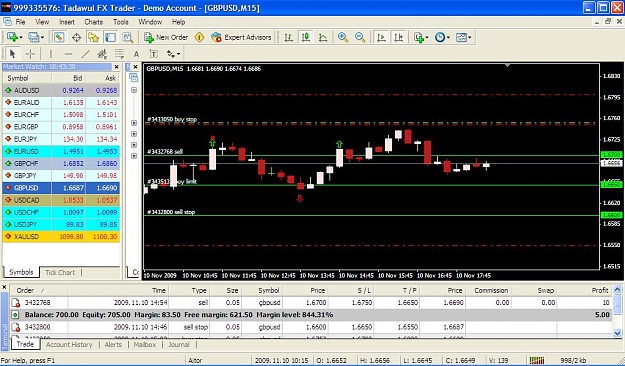Select the Cursor arrow tool
The width and height of the screenshot is (625, 366).
[12, 53]
